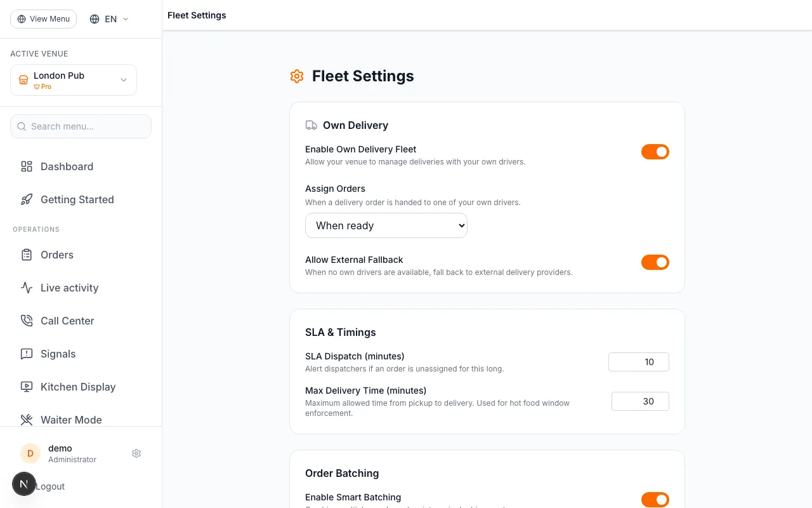Click the orange Fleet Settings gear icon

297,76
